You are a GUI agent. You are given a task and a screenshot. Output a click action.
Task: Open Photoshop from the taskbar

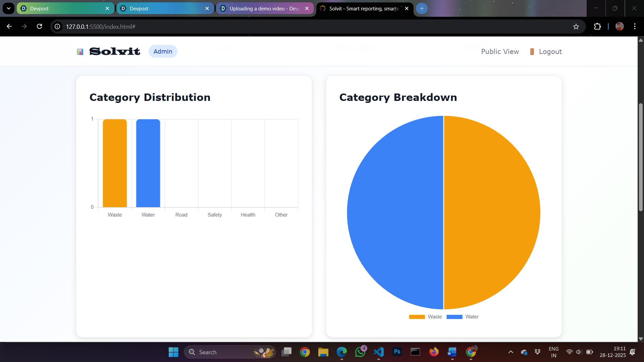tap(397, 352)
